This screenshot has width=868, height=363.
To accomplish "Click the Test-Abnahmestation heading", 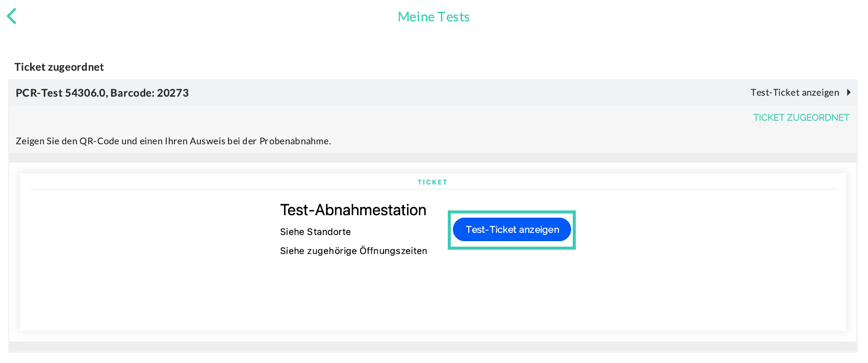I will pyautogui.click(x=353, y=210).
